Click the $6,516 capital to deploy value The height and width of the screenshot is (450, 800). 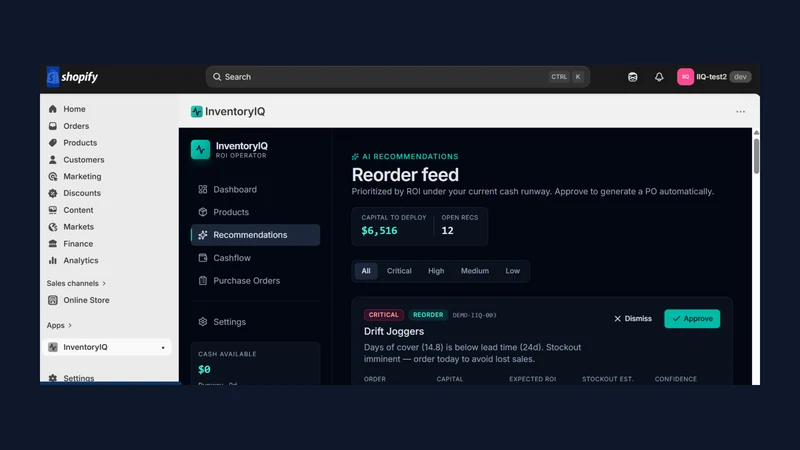[x=379, y=231]
